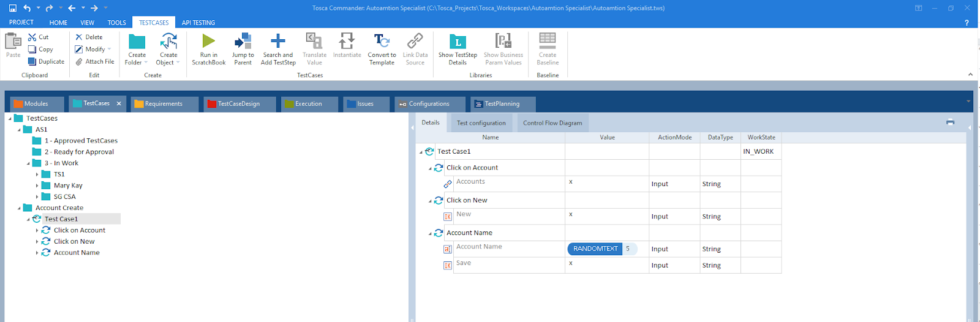This screenshot has height=322, width=980.
Task: Click the Create Object icon
Action: coord(168,42)
